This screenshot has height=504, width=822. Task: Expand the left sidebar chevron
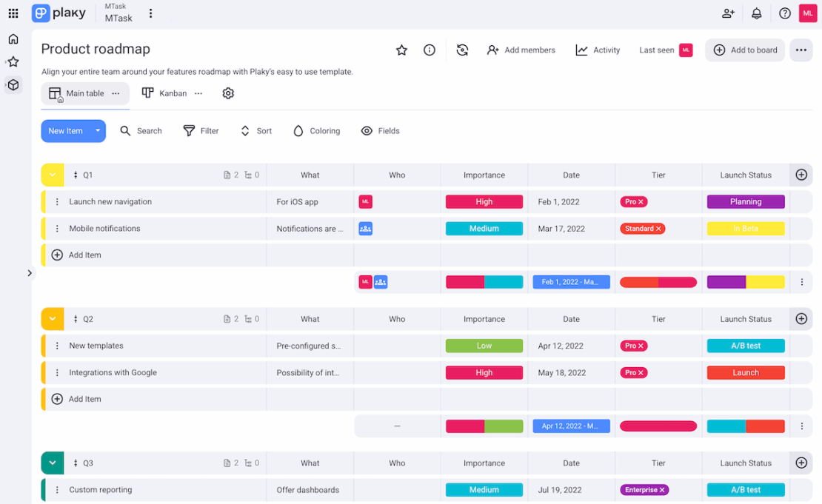point(30,272)
